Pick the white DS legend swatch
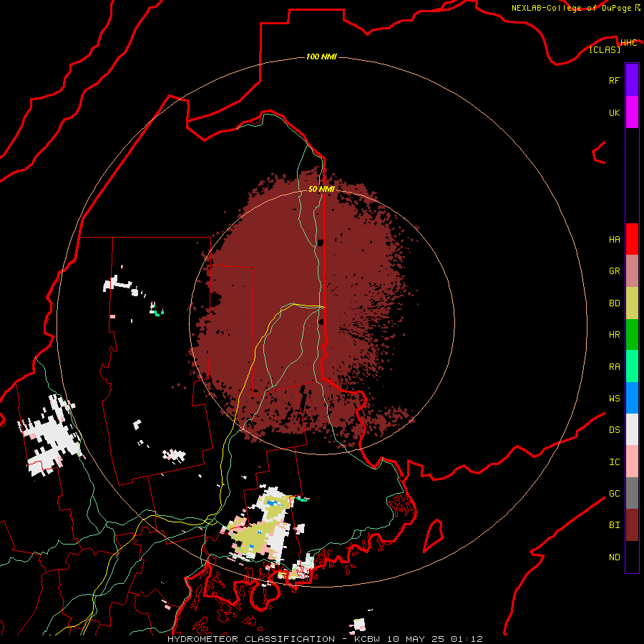The height and width of the screenshot is (644, 644). [632, 429]
